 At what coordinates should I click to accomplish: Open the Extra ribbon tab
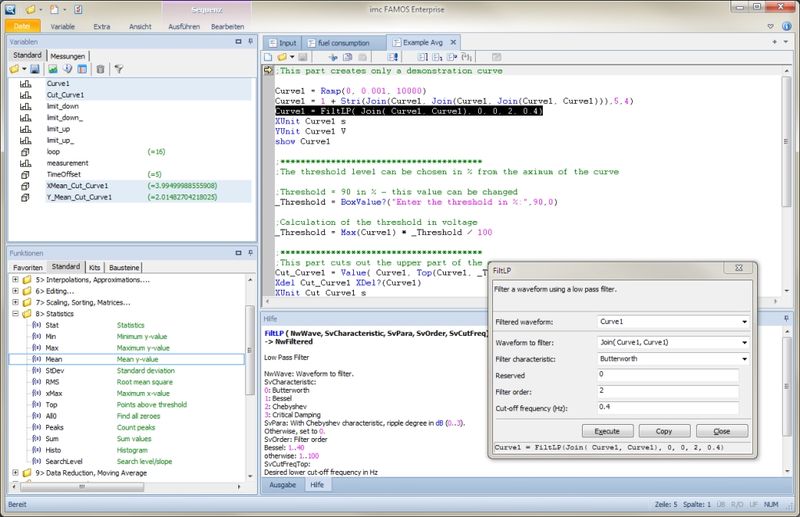pos(102,27)
